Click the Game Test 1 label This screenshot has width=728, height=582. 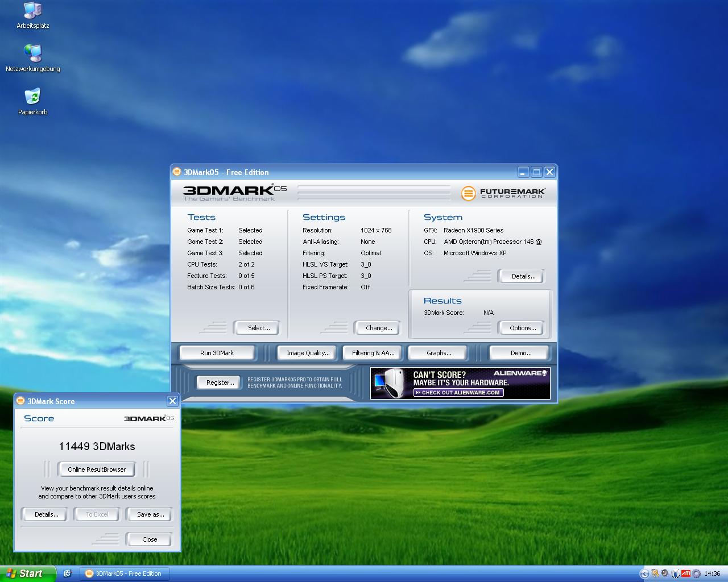click(x=205, y=230)
